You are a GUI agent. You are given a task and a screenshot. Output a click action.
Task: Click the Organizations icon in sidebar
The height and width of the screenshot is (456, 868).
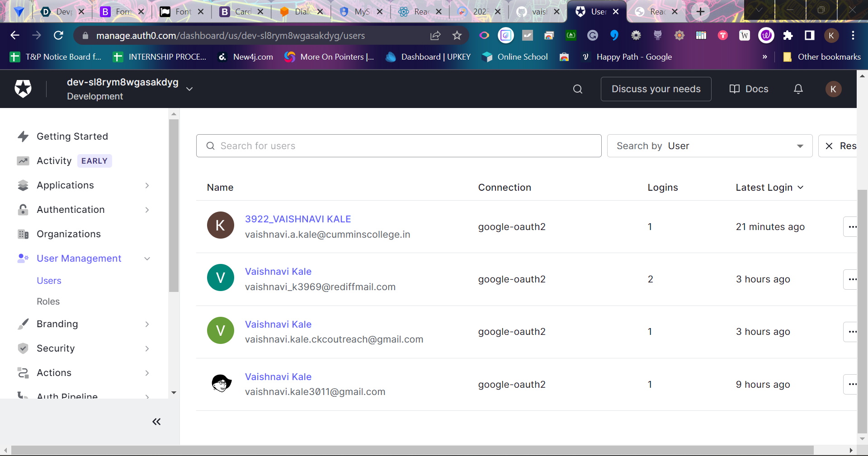tap(23, 234)
